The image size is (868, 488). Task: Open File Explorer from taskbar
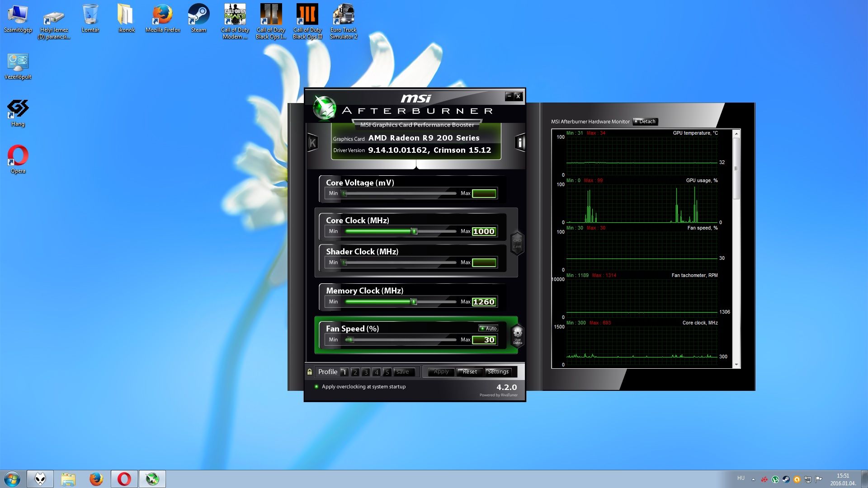(x=68, y=479)
